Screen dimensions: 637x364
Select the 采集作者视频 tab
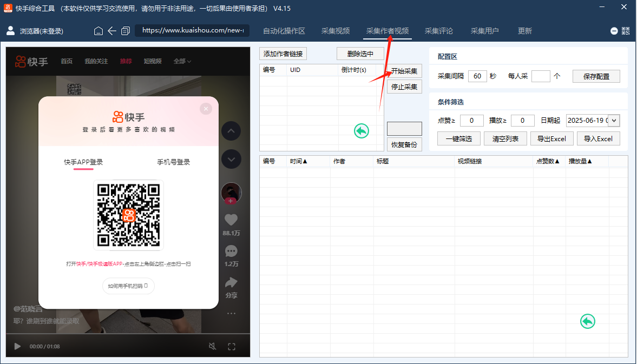point(388,31)
